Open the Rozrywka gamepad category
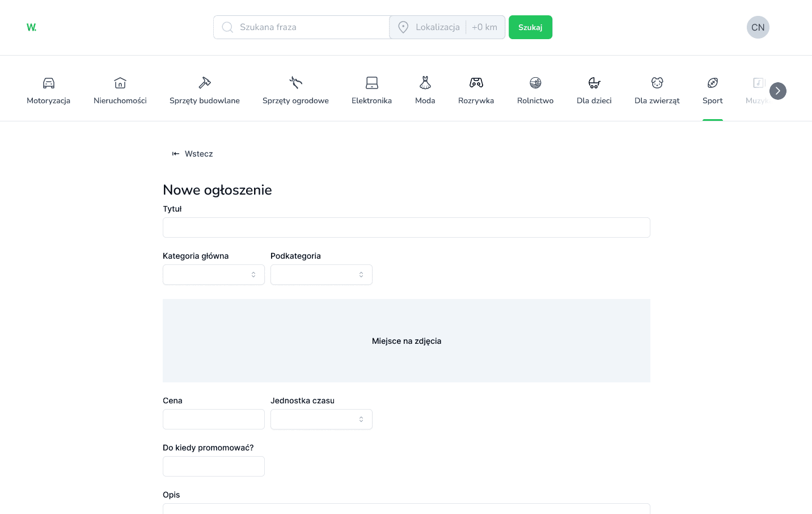Viewport: 812px width, 514px height. click(x=476, y=82)
